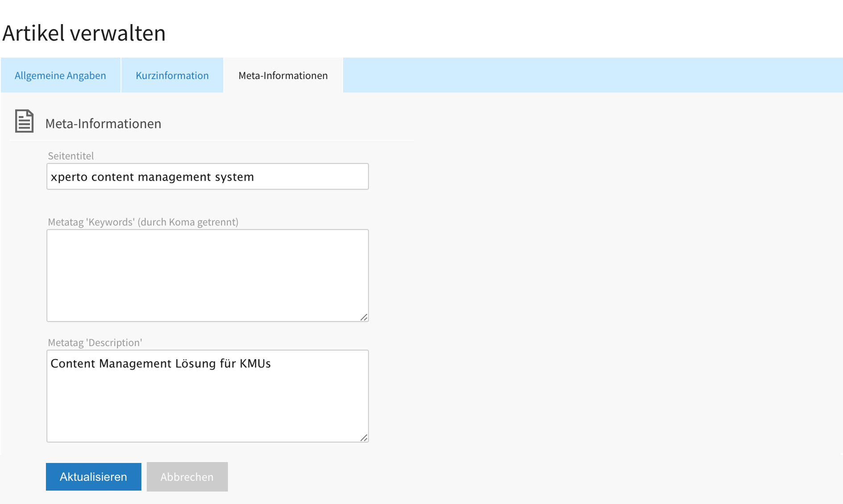Click the word 'xperto' in the Seitentitel field
Screen dimensions: 843x504
(x=69, y=177)
